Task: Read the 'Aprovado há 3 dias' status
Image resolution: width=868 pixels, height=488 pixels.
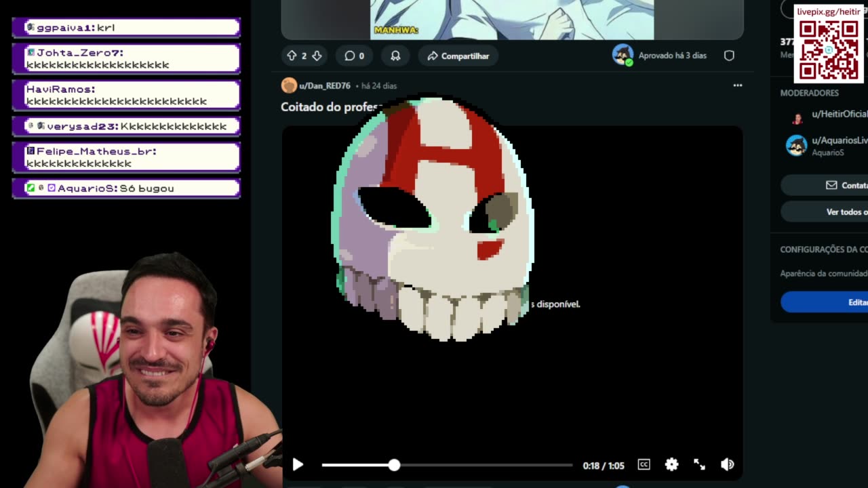Action: 672,56
